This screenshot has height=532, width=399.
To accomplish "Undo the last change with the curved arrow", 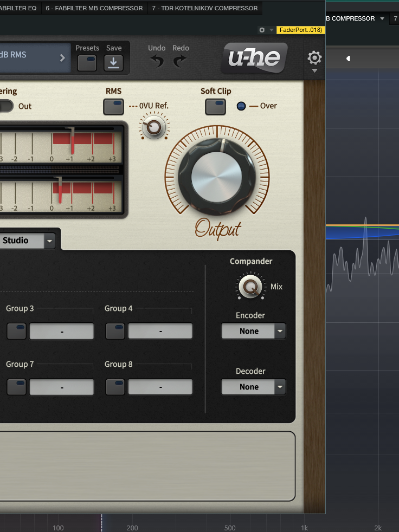I will [157, 61].
